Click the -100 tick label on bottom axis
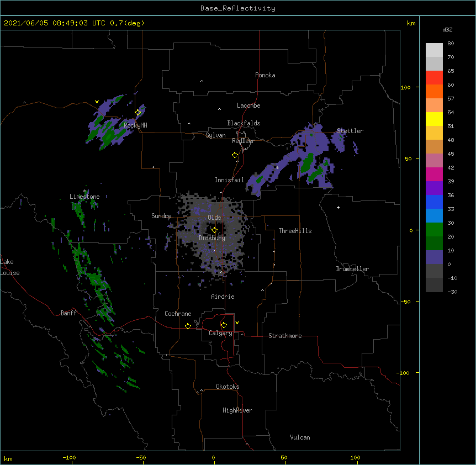Image resolution: width=476 pixels, height=465 pixels. tap(69, 457)
